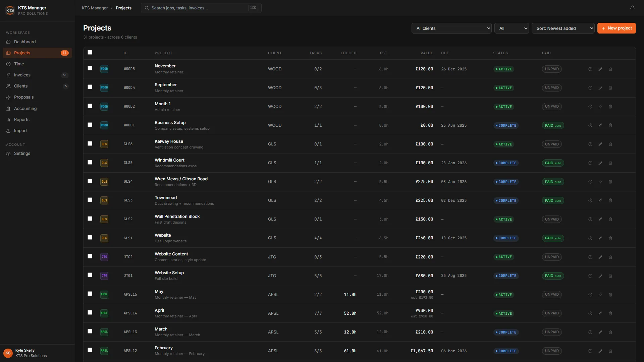Click edit pencil for Website Content row
This screenshot has width=644, height=362.
pos(600,257)
